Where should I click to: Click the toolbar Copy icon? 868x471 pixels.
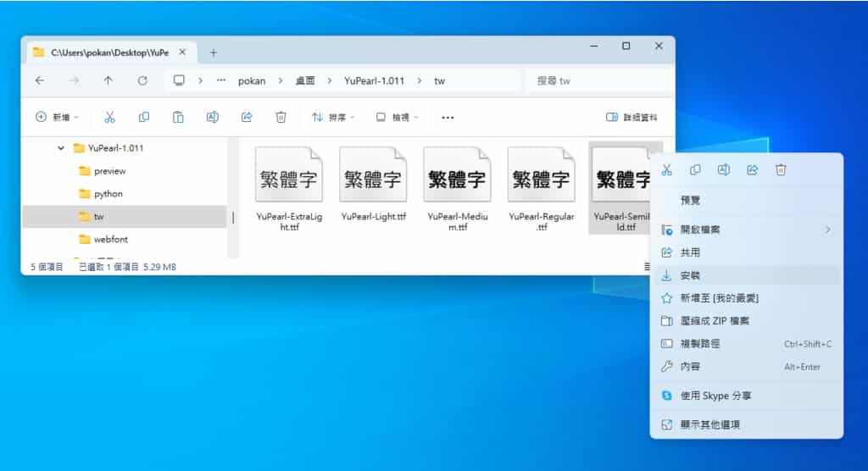144,118
